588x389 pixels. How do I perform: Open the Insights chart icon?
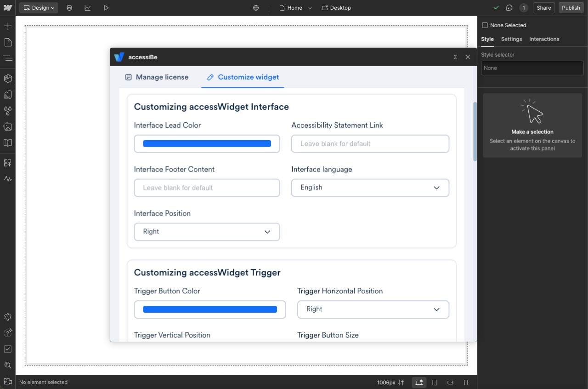click(87, 8)
